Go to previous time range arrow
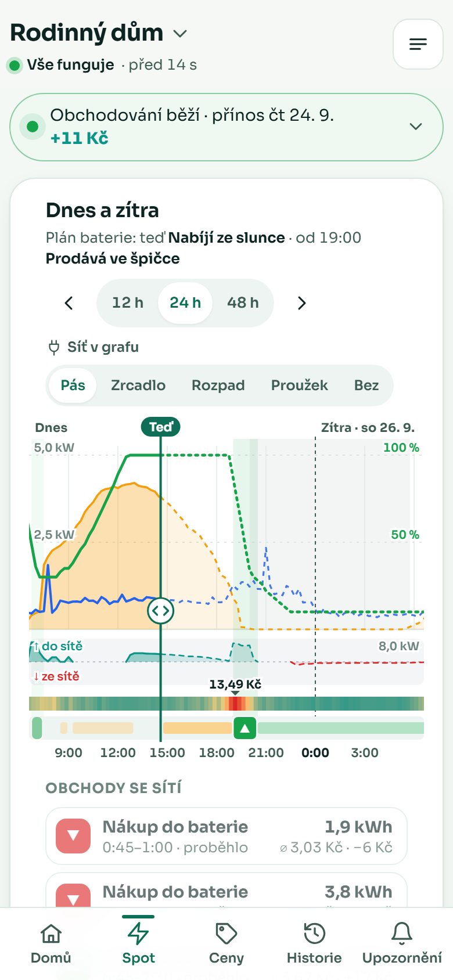The image size is (453, 980). coord(69,303)
